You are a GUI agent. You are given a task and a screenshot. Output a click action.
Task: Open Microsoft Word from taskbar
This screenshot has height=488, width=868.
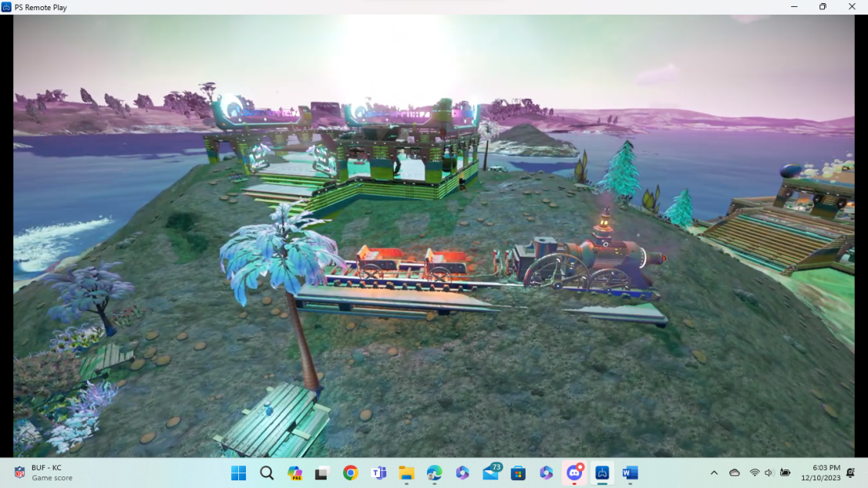(x=630, y=473)
